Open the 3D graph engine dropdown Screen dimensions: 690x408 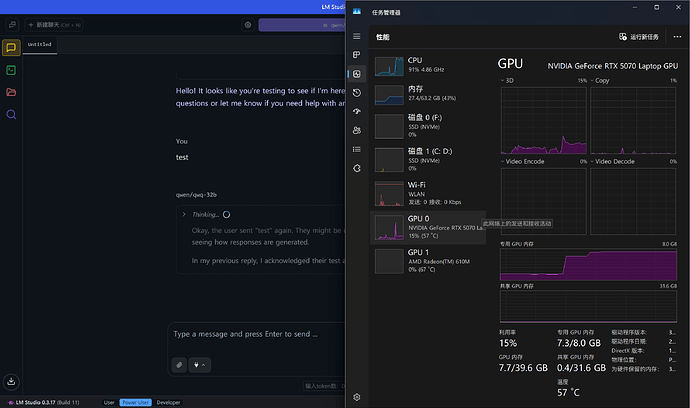point(507,81)
